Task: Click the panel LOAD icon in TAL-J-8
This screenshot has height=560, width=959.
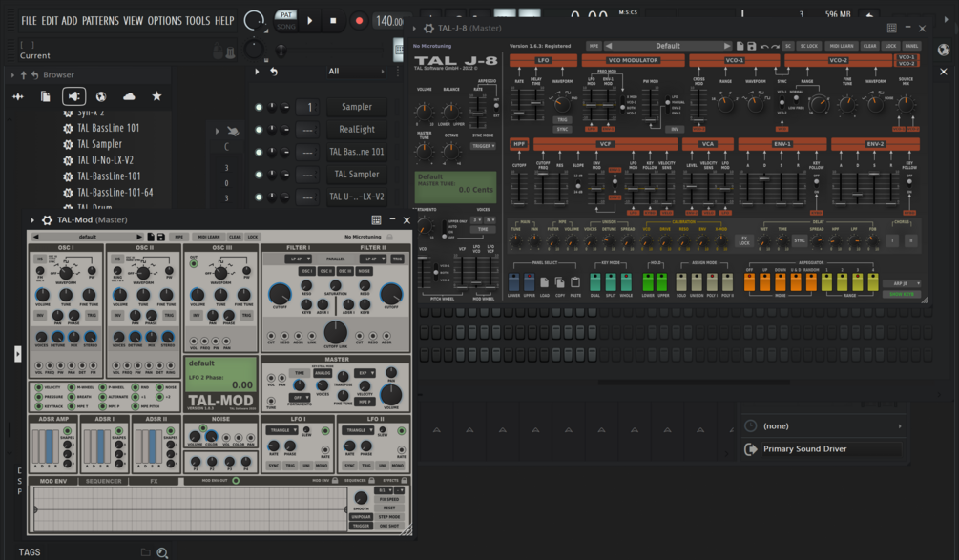Action: 544,282
